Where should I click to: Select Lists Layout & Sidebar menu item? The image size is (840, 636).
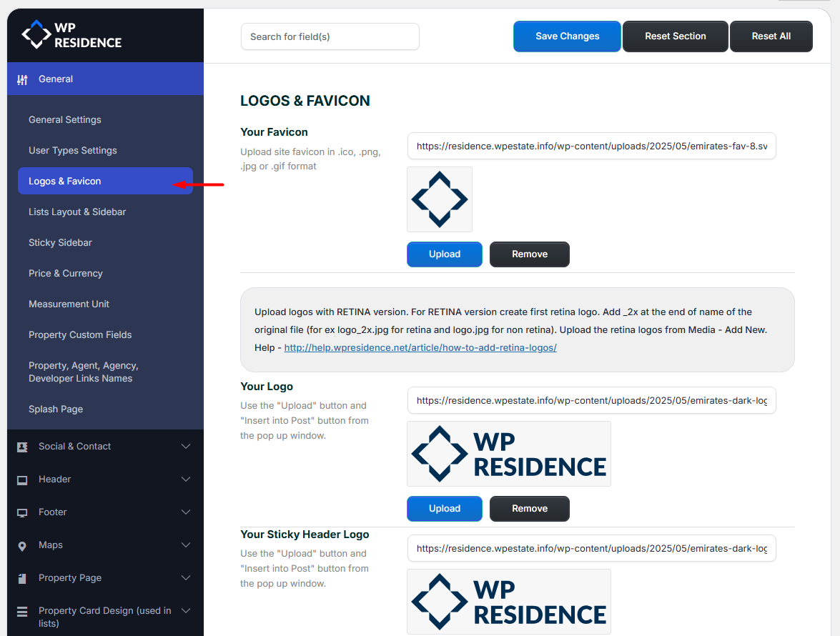coord(77,212)
